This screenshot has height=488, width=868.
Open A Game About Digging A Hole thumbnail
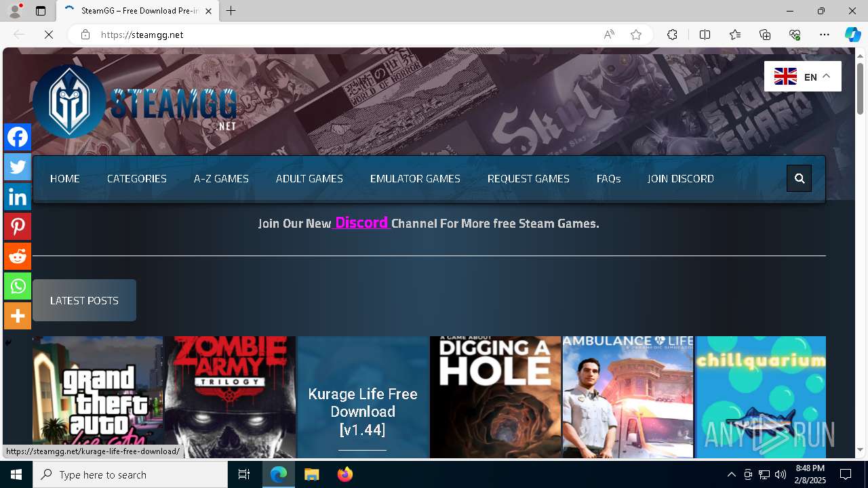tap(495, 397)
